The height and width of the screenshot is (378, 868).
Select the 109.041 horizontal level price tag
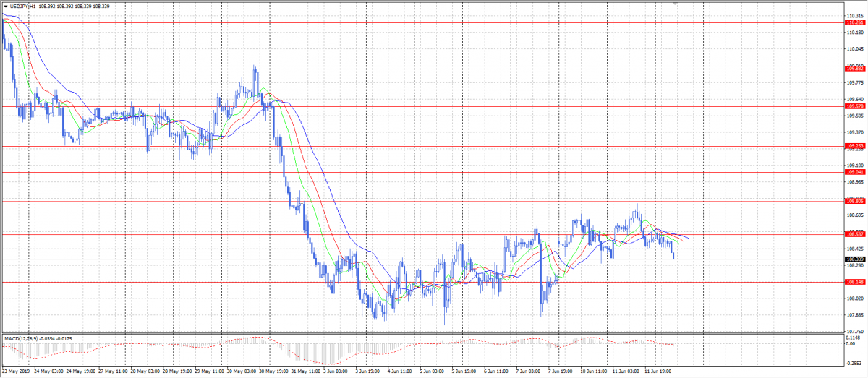(854, 172)
